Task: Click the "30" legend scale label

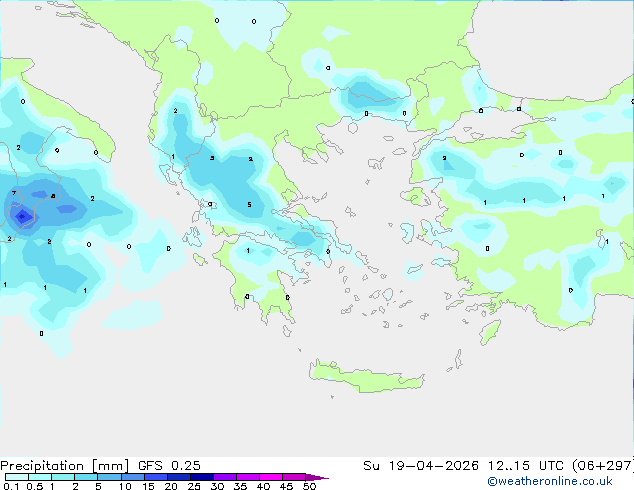Action: tap(217, 486)
